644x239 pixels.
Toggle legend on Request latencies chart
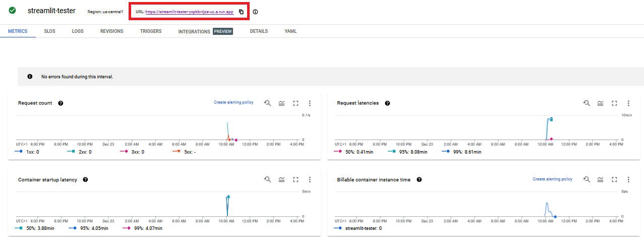click(x=601, y=103)
